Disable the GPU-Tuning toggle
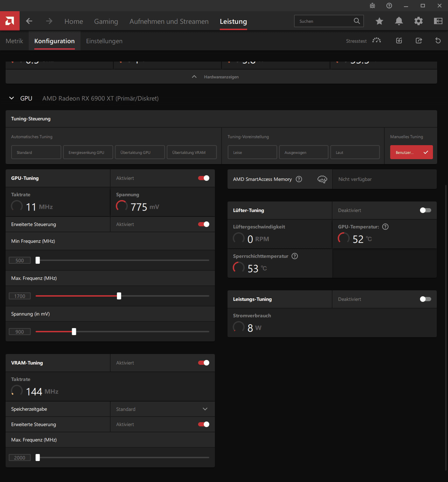This screenshot has height=482, width=448. pos(204,178)
